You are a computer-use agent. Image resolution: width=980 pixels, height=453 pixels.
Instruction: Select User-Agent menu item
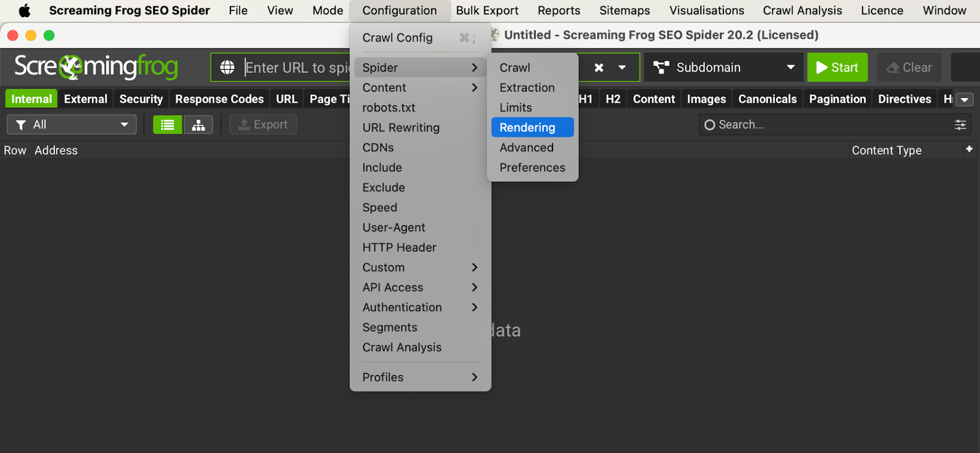420,228
